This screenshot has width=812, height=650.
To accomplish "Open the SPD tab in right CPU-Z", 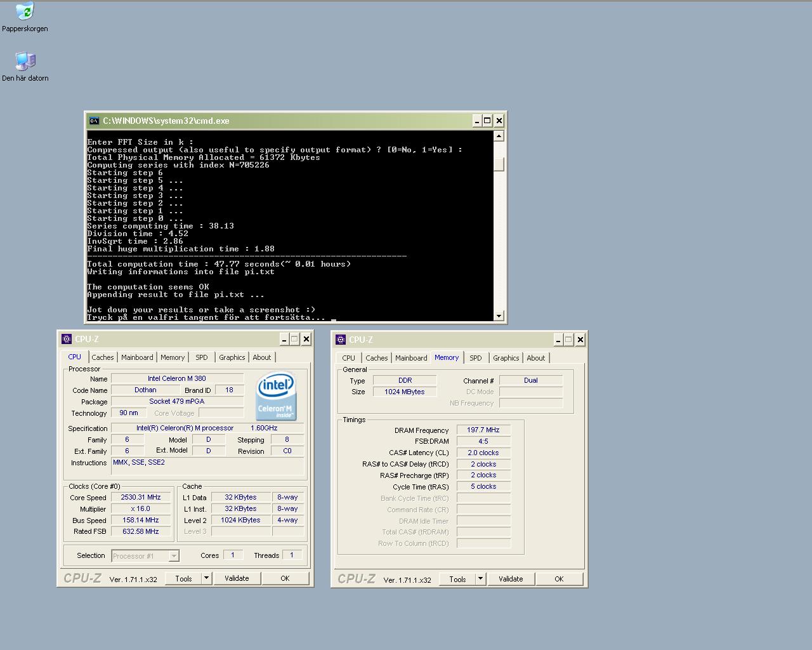I will [x=476, y=358].
